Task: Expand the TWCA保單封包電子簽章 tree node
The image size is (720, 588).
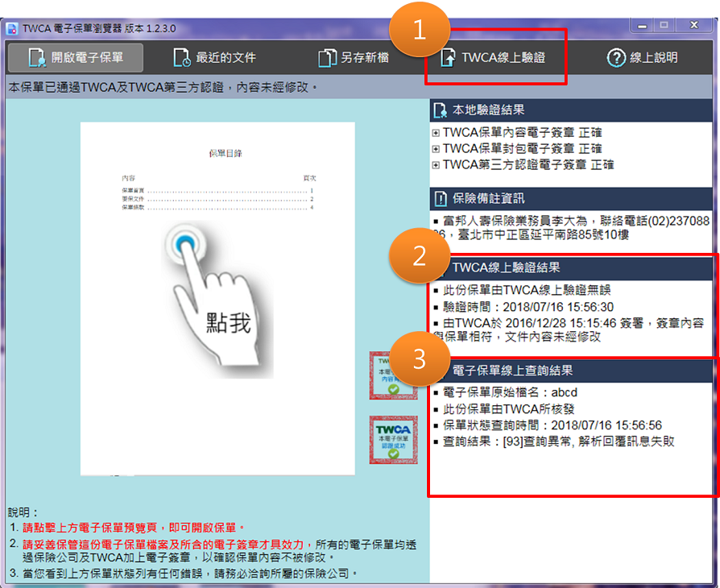Action: pyautogui.click(x=436, y=149)
